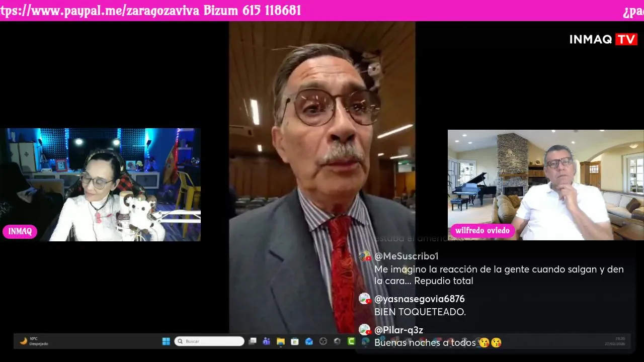Click the PayPal link in top banner
The height and width of the screenshot is (362, 644).
[100, 11]
